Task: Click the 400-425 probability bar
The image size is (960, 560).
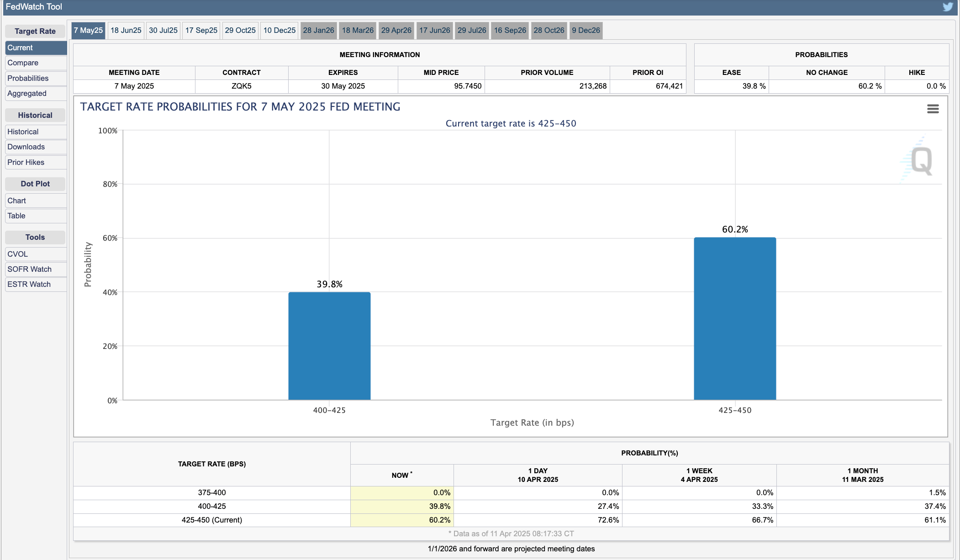Action: [329, 346]
